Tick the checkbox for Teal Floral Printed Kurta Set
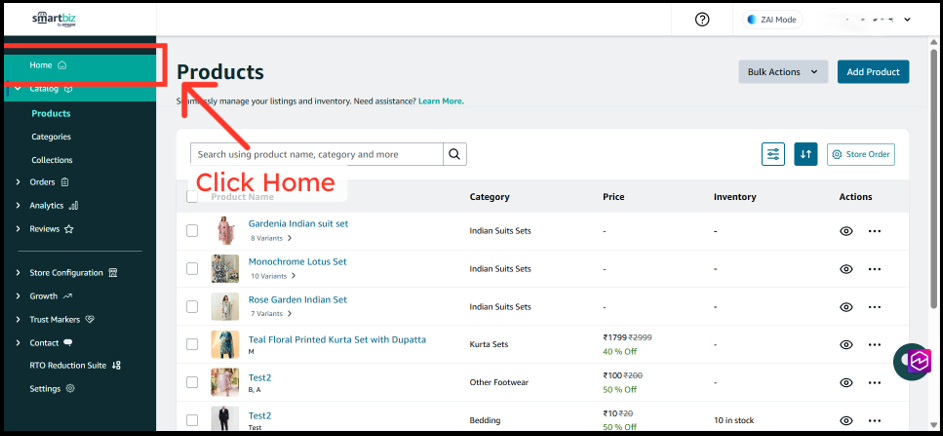The height and width of the screenshot is (436, 943). (x=192, y=344)
